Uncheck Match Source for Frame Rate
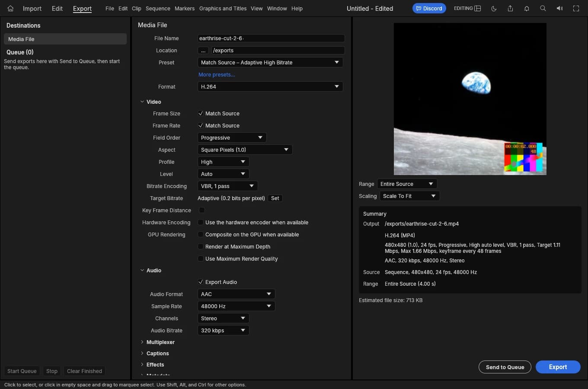 click(x=201, y=125)
